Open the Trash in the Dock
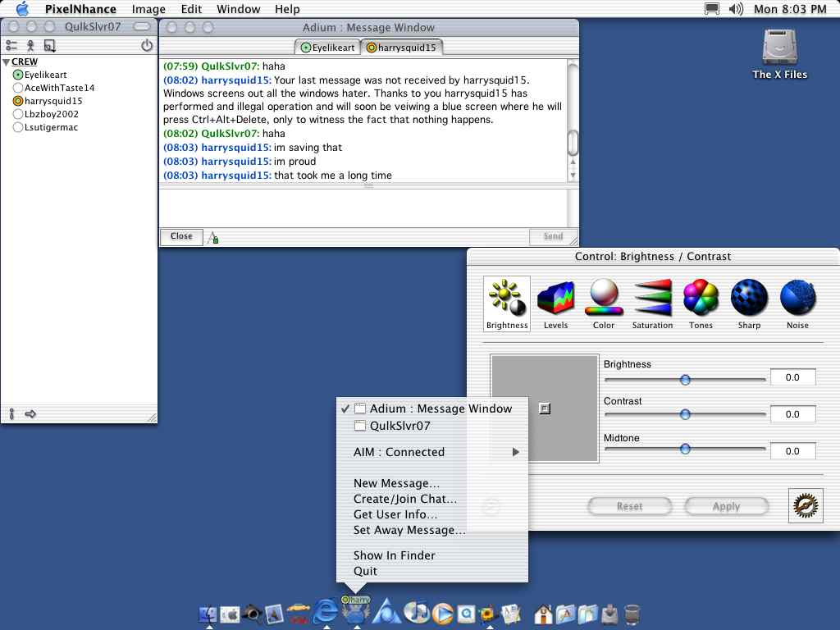Viewport: 840px width, 630px height. point(632,614)
